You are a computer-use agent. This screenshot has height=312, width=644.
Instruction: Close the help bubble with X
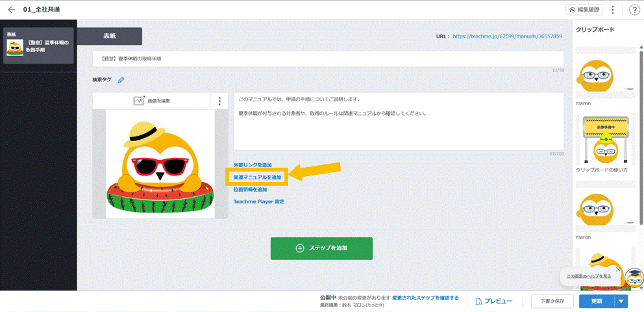(x=618, y=269)
